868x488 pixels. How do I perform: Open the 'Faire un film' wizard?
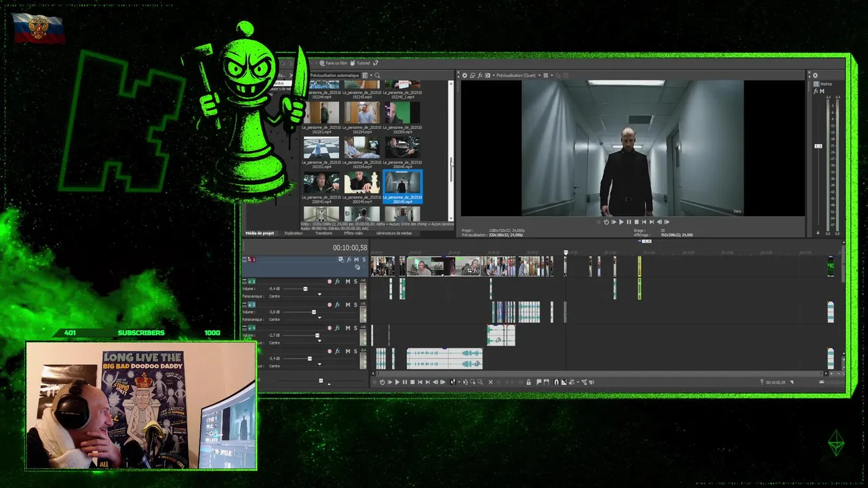coord(333,63)
